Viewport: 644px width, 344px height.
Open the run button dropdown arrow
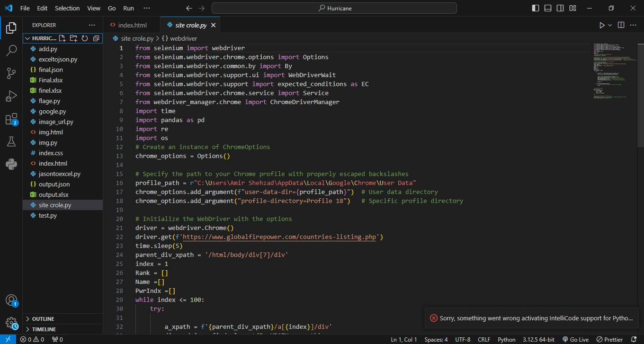[610, 25]
